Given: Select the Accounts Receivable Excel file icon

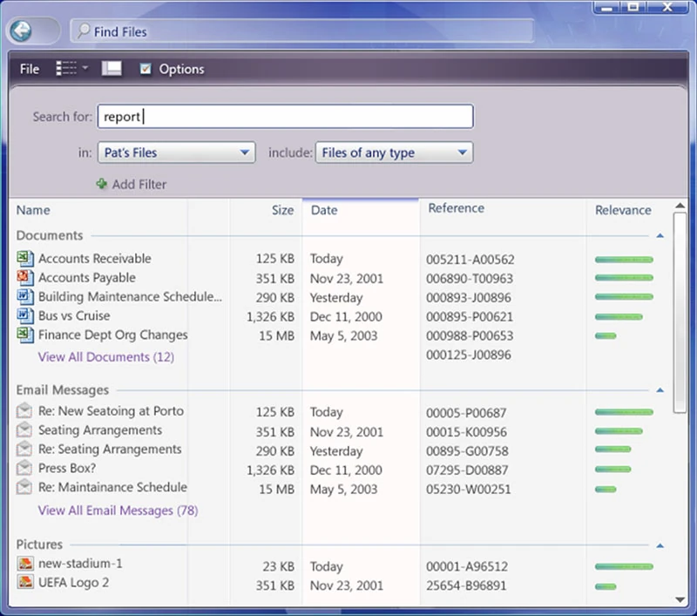Looking at the screenshot, I should (25, 258).
